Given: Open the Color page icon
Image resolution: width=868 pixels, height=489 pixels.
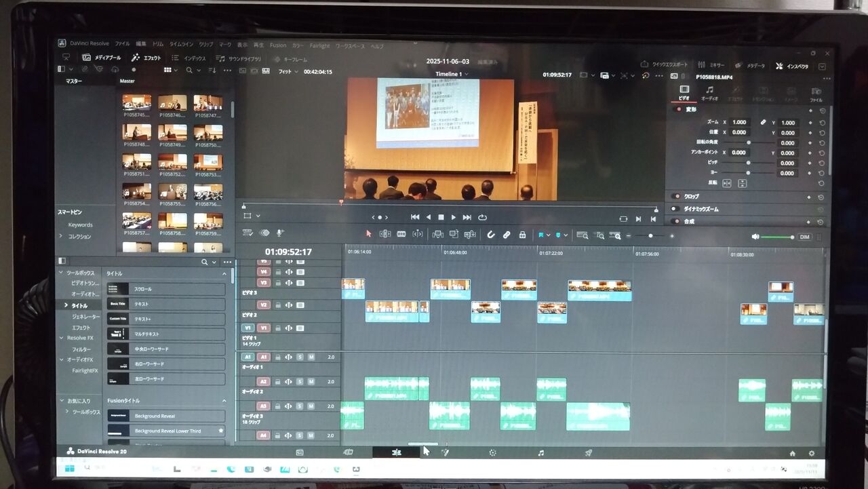Looking at the screenshot, I should [x=492, y=452].
